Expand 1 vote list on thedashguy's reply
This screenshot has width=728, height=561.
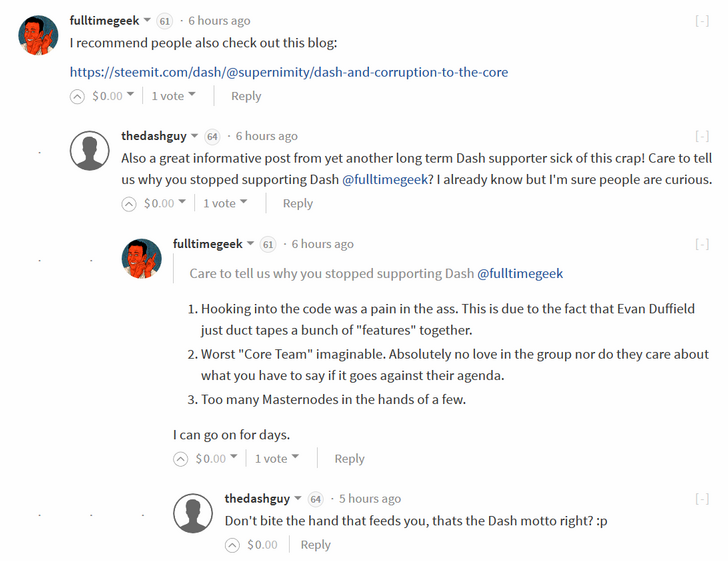225,203
